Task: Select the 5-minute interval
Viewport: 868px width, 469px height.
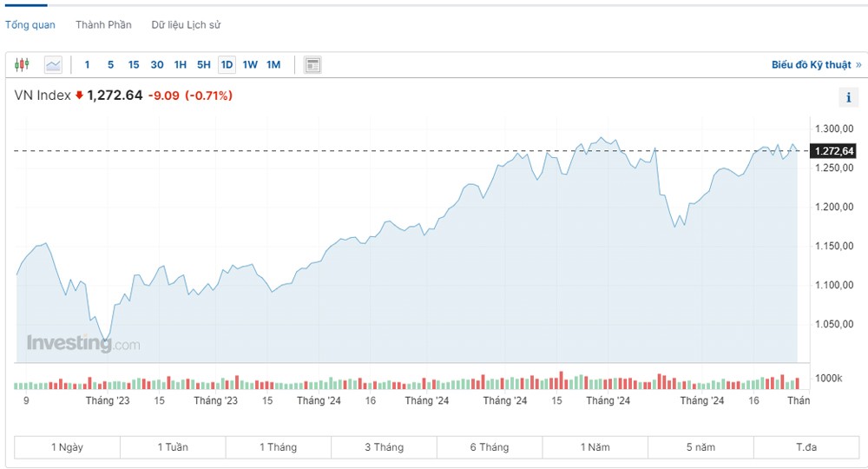Action: tap(110, 64)
